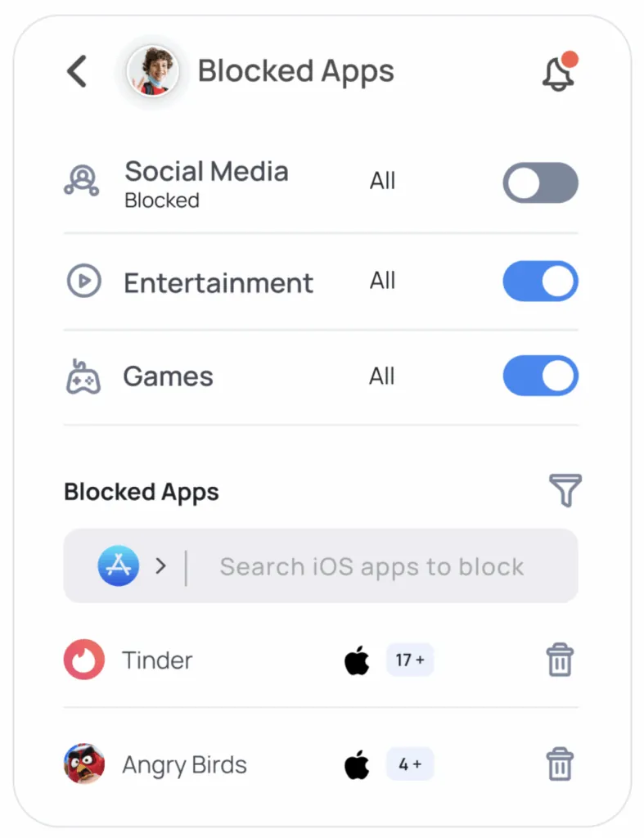Enable the Social Media blocking toggle
The image size is (644, 838).
540,182
